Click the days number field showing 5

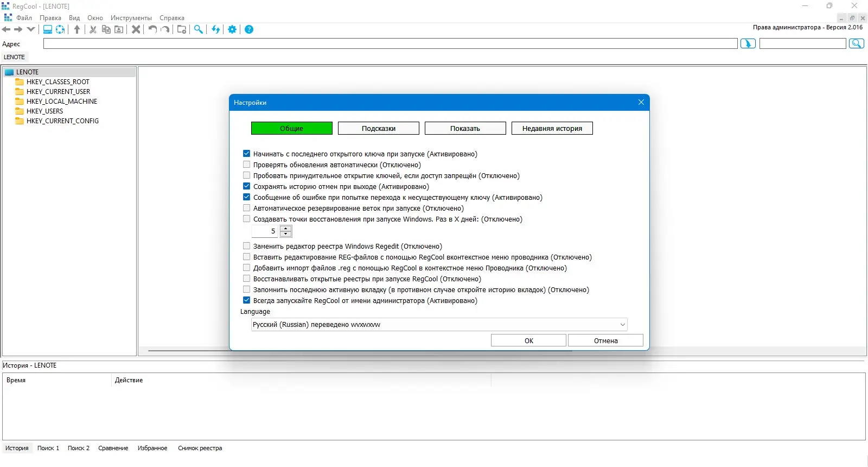[266, 231]
